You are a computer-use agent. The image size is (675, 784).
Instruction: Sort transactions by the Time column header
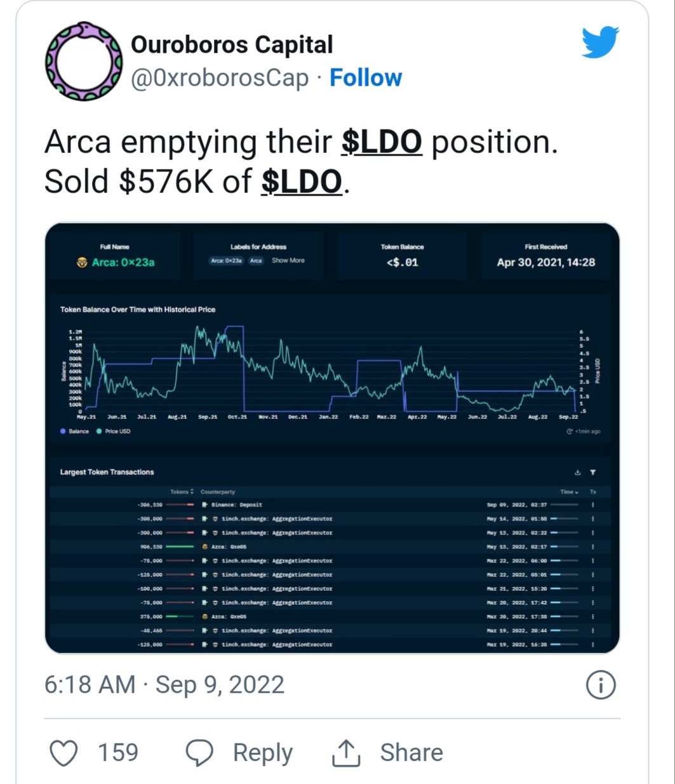tap(569, 492)
